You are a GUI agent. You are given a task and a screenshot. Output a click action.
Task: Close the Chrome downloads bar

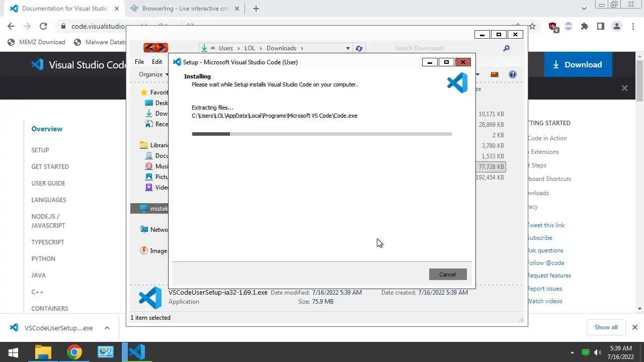tap(634, 327)
